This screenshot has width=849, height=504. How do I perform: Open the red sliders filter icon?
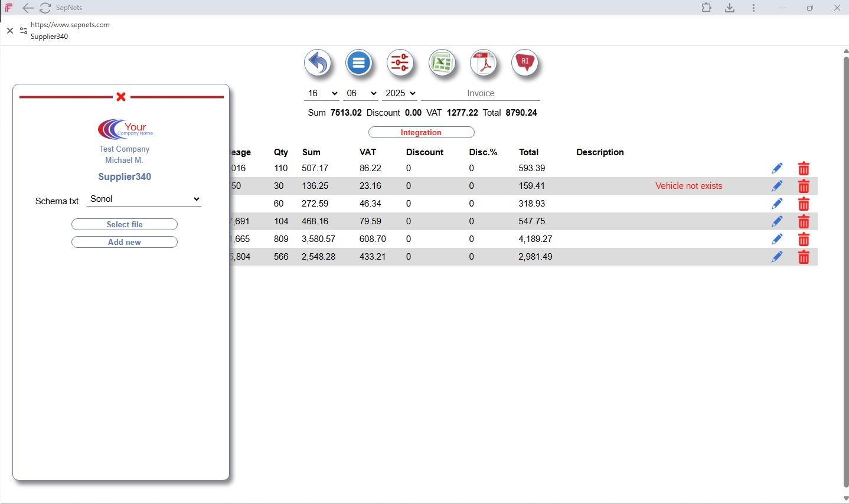click(x=400, y=62)
